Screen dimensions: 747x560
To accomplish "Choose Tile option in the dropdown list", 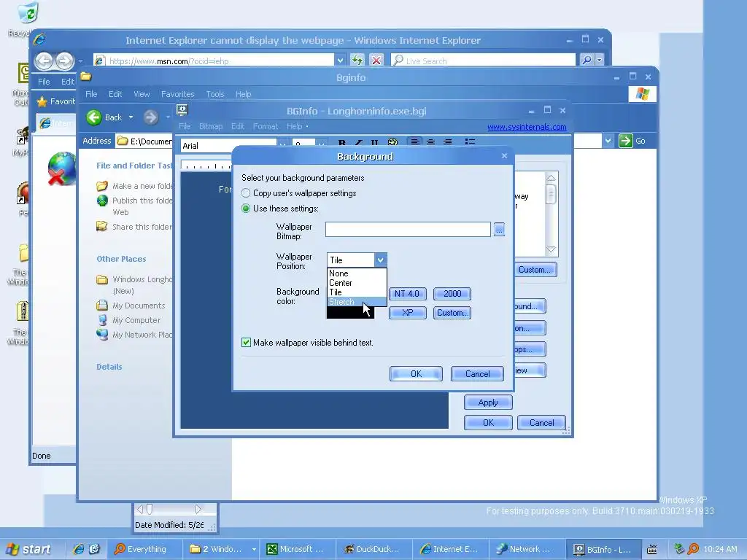I will [x=356, y=292].
